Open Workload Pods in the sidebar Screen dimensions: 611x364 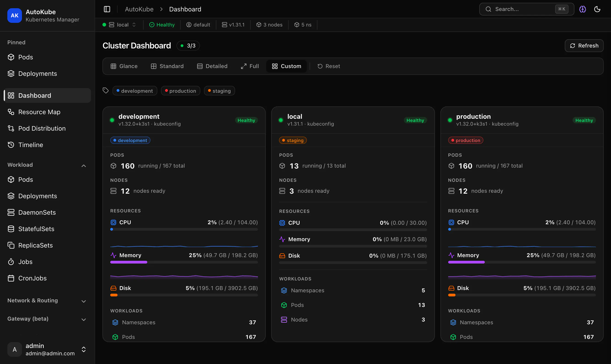pos(48,179)
